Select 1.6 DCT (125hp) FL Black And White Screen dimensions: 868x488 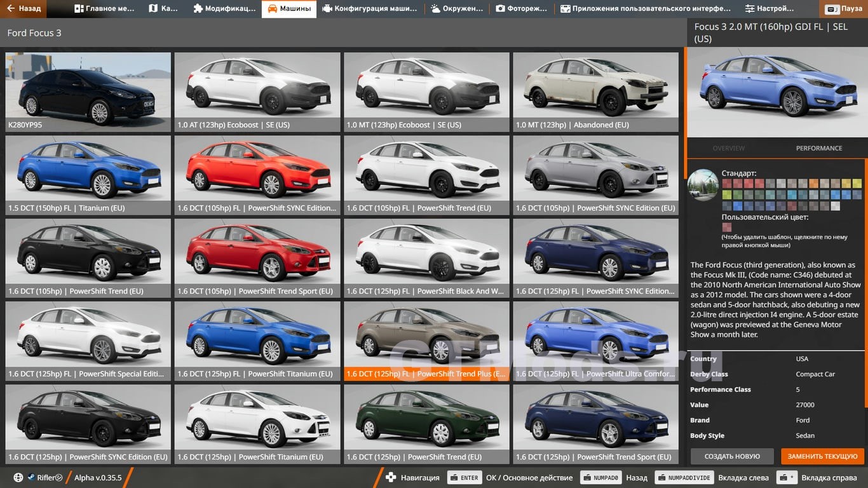[426, 258]
